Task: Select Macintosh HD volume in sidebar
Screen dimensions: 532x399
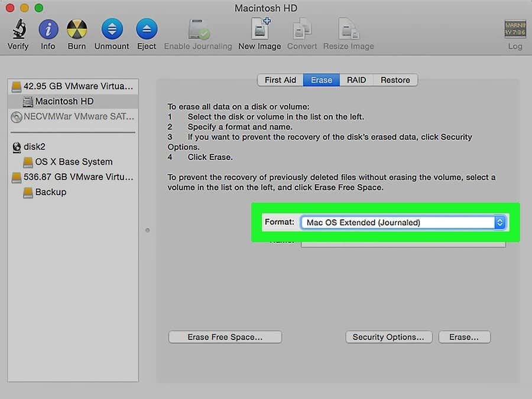Action: 73,102
